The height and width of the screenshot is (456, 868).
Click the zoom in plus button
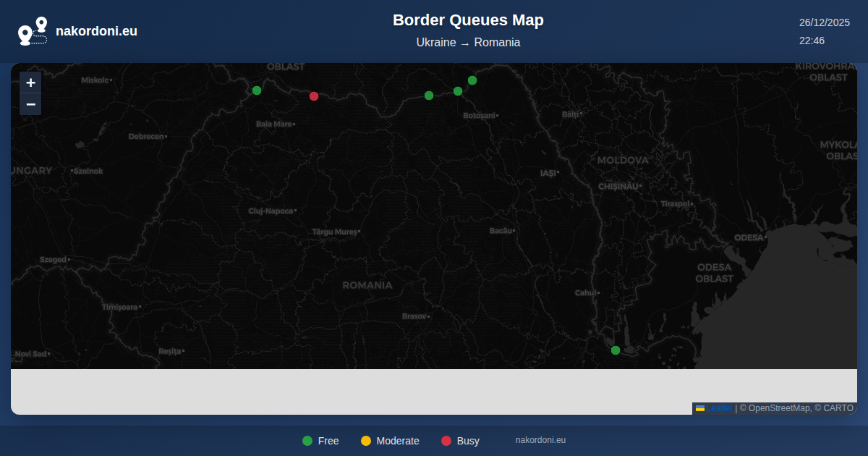[x=30, y=83]
